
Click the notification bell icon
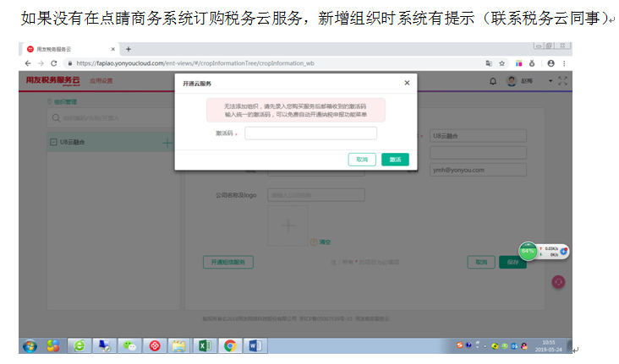click(x=493, y=81)
